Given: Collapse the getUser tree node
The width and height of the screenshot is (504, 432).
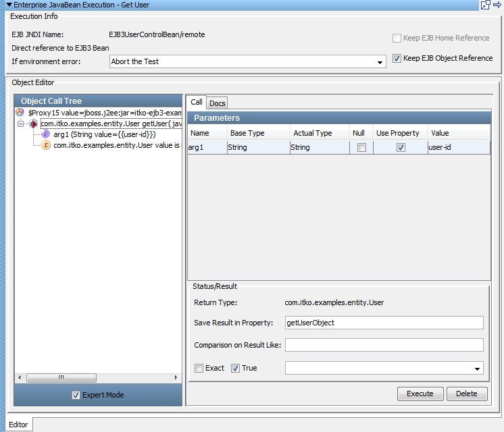Looking at the screenshot, I should [x=20, y=124].
